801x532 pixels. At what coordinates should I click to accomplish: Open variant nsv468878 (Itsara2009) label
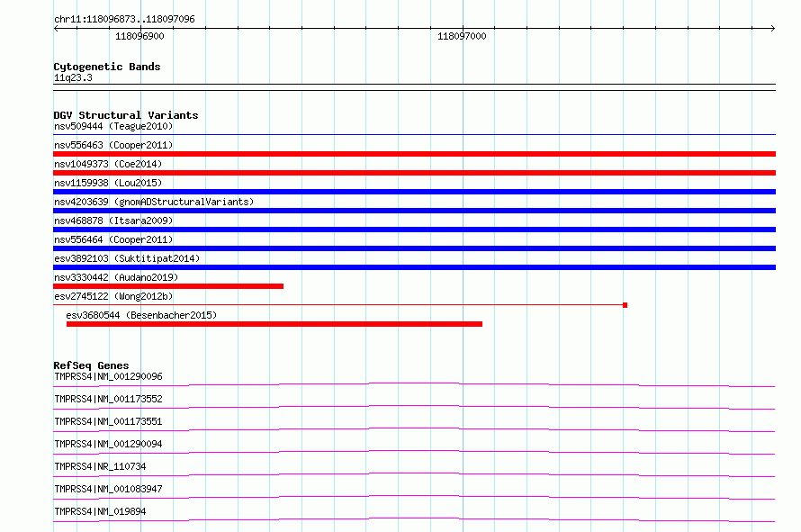pyautogui.click(x=113, y=221)
